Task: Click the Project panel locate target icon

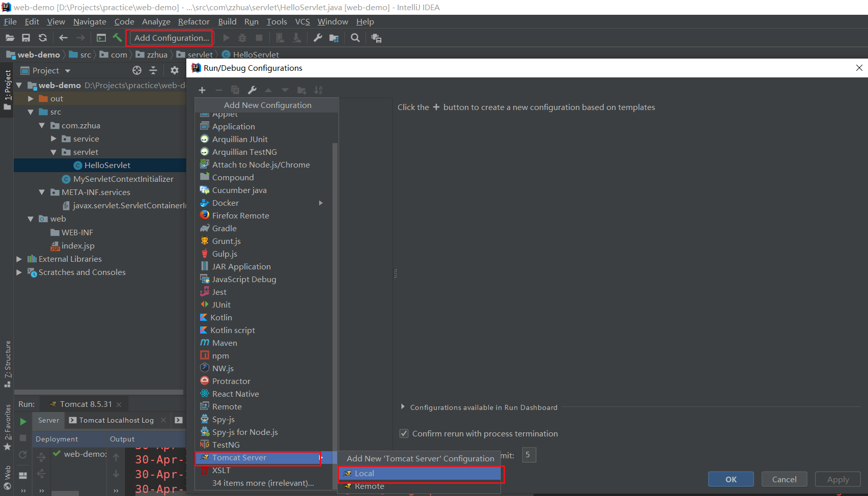Action: [137, 70]
